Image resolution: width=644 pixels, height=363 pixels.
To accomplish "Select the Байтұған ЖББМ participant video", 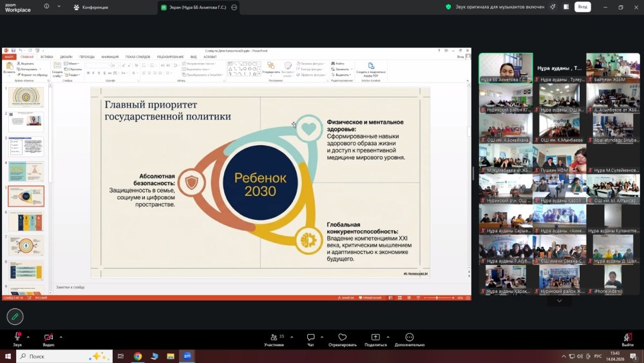I will (613, 68).
